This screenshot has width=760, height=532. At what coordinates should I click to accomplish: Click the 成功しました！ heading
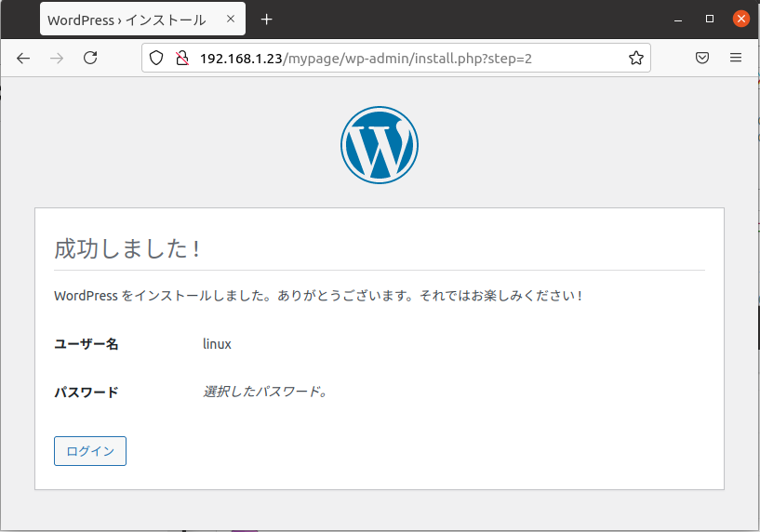tap(127, 248)
